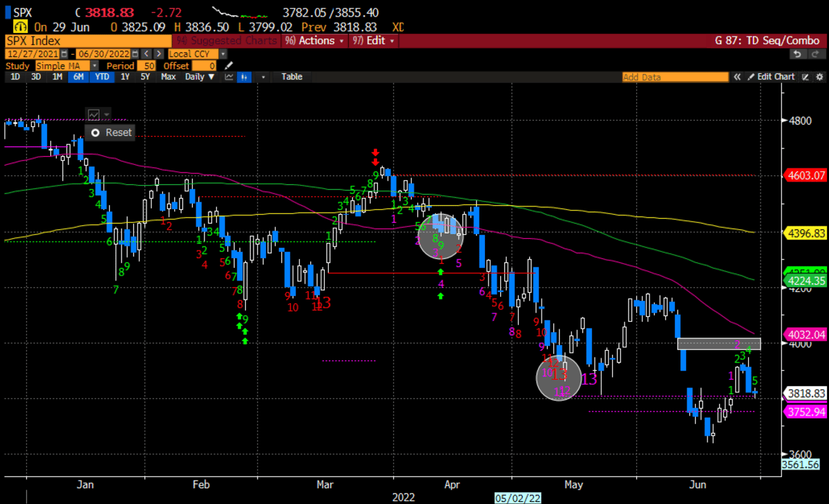This screenshot has height=504, width=829.
Task: Click the SPX Index security field
Action: [87, 41]
